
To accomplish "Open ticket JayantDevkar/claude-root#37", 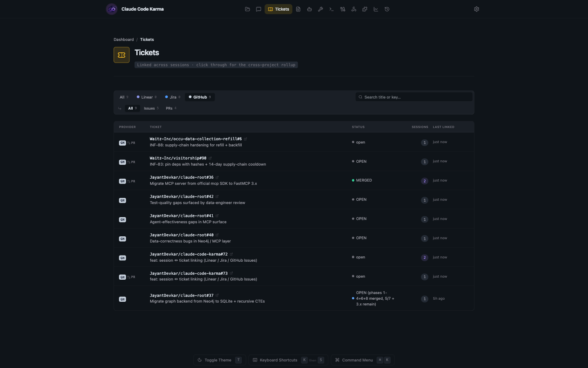I will (182, 295).
